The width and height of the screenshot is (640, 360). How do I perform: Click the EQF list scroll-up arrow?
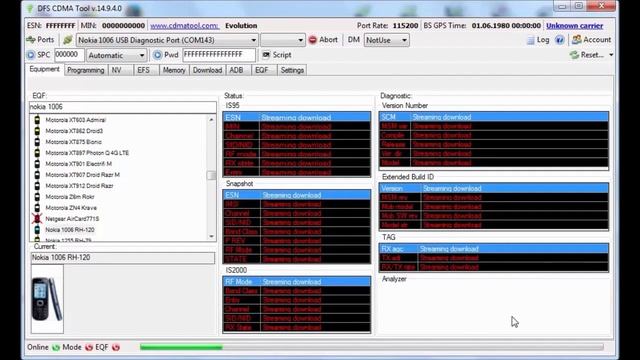(211, 120)
